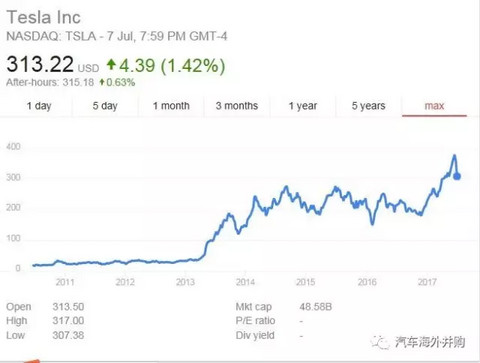Click the Open price 313.50
This screenshot has height=363, width=480.
[68, 307]
